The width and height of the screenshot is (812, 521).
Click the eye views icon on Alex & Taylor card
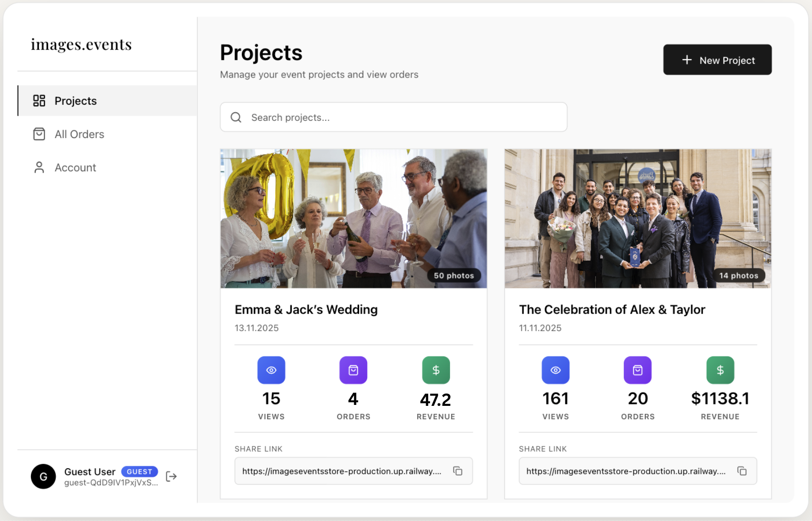click(555, 370)
